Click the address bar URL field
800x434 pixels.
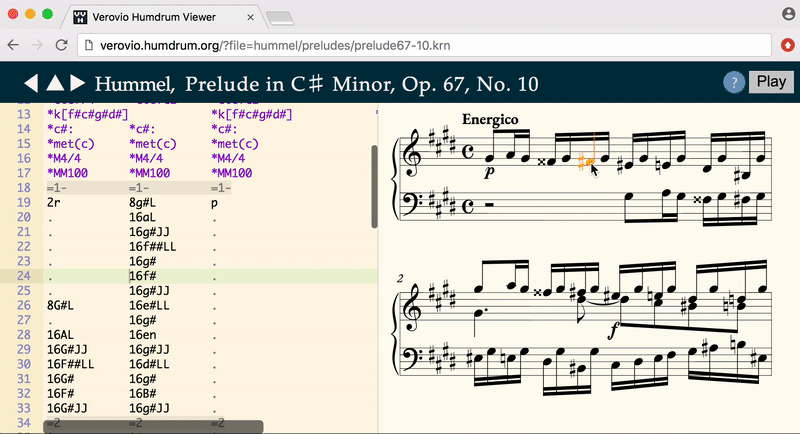(424, 45)
